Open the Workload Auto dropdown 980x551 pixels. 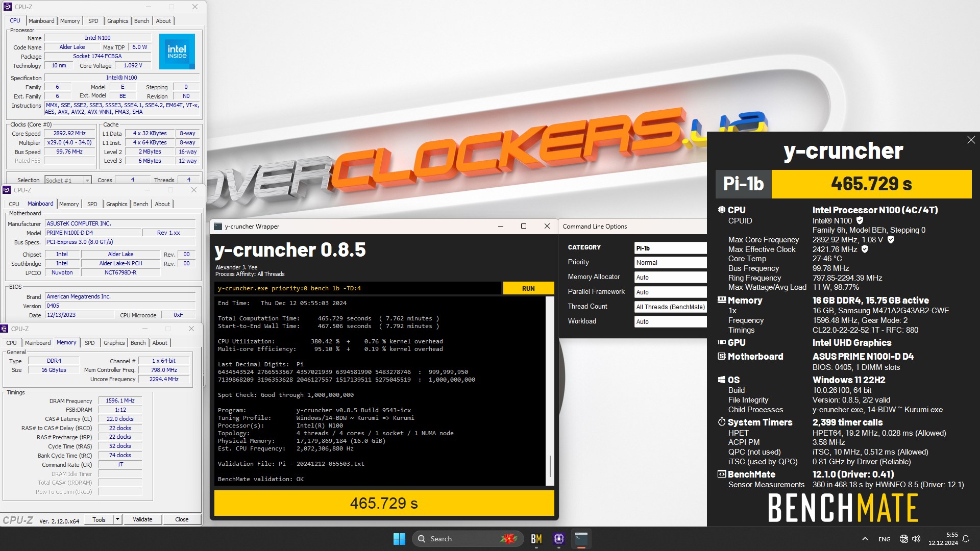670,321
